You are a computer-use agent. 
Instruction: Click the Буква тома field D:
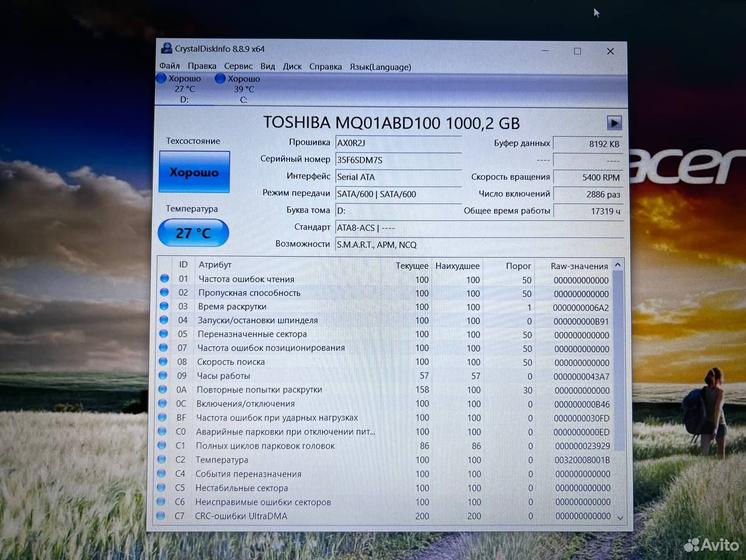click(x=398, y=211)
